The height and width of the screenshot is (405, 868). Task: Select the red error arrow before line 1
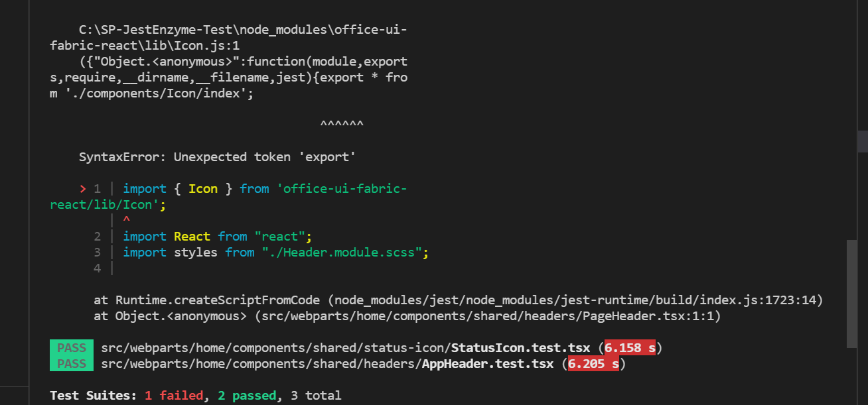coord(83,188)
